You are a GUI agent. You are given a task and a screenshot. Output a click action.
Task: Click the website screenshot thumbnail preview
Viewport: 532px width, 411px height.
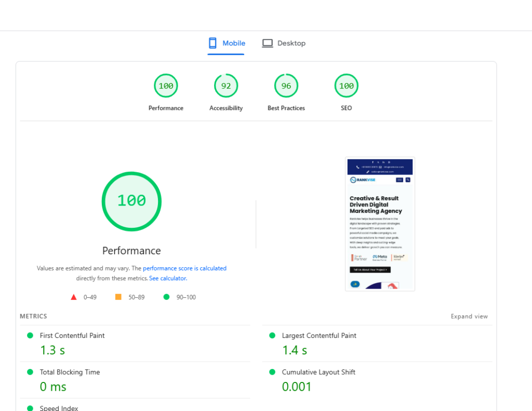click(380, 224)
